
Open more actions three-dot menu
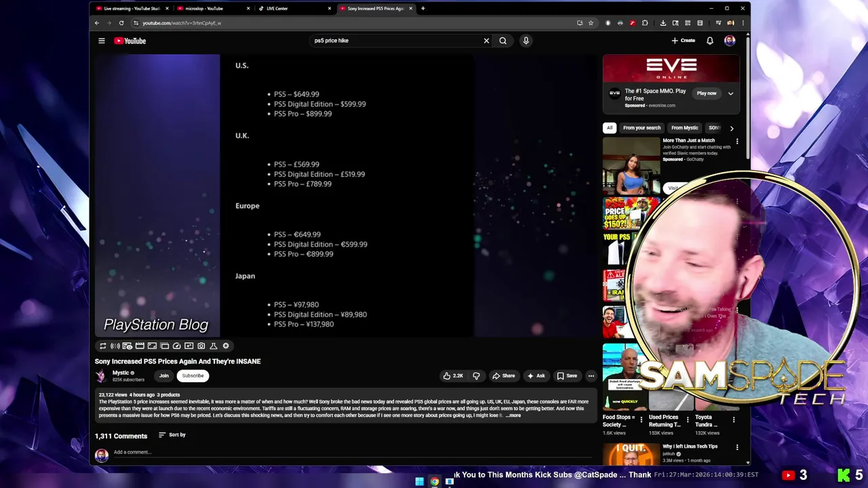[591, 375]
